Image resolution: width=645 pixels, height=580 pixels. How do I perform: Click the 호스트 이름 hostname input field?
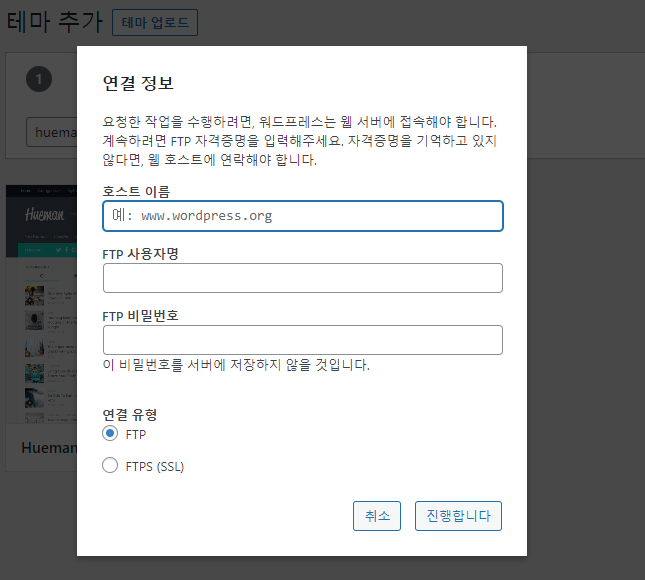click(x=303, y=216)
